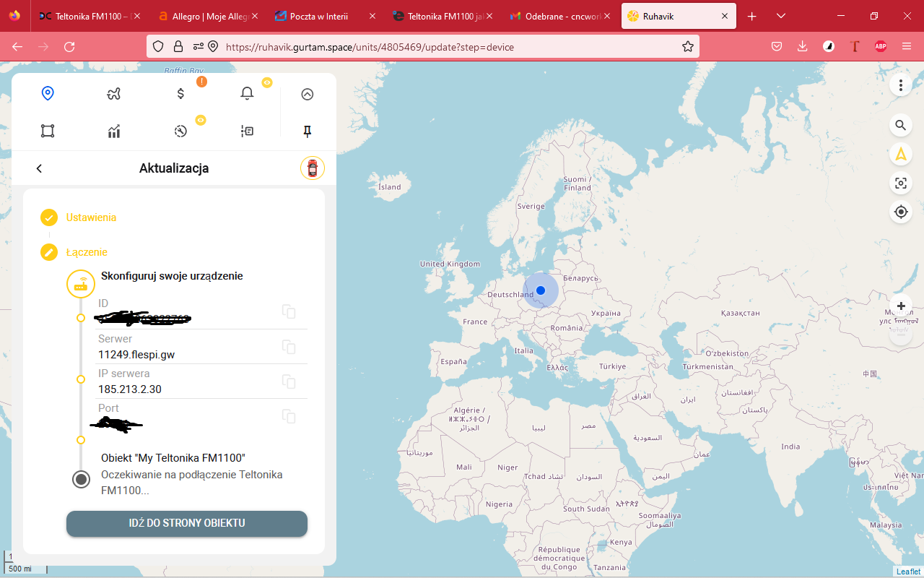Zoom in the map with plus button
Screen dimensions: 924x578
[x=901, y=306]
